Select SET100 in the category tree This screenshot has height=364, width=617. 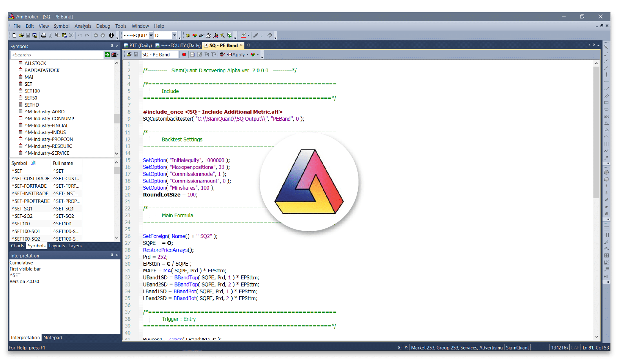click(32, 91)
